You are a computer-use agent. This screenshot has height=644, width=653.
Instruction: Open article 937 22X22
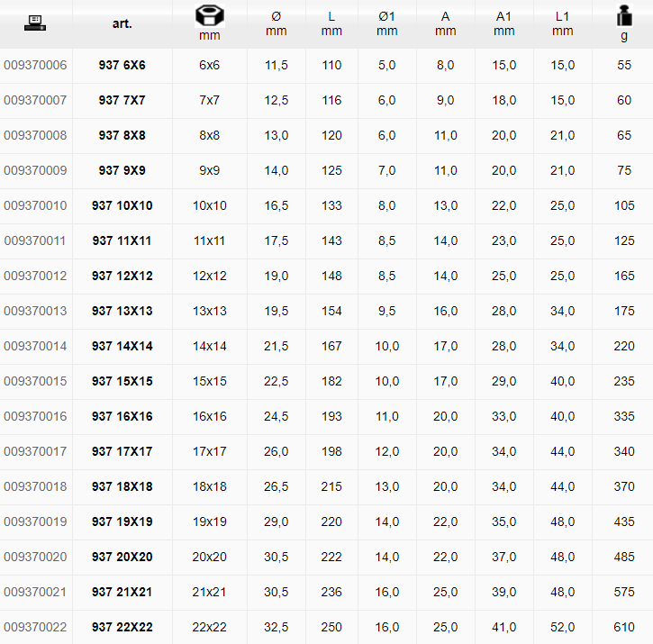point(122,627)
